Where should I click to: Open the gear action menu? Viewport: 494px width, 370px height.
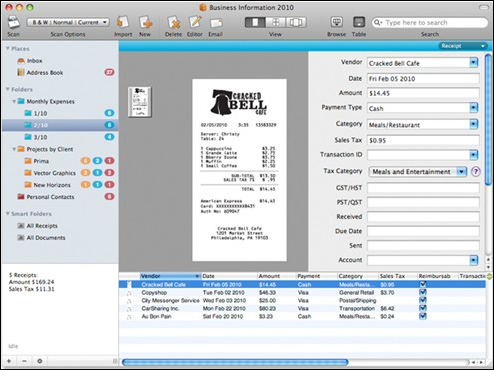click(x=40, y=361)
